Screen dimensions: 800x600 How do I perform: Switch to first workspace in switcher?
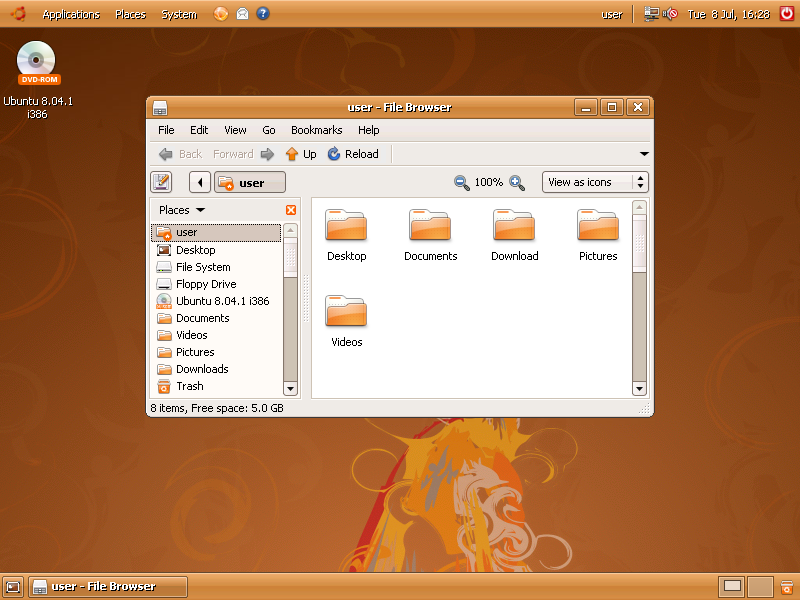pos(732,587)
